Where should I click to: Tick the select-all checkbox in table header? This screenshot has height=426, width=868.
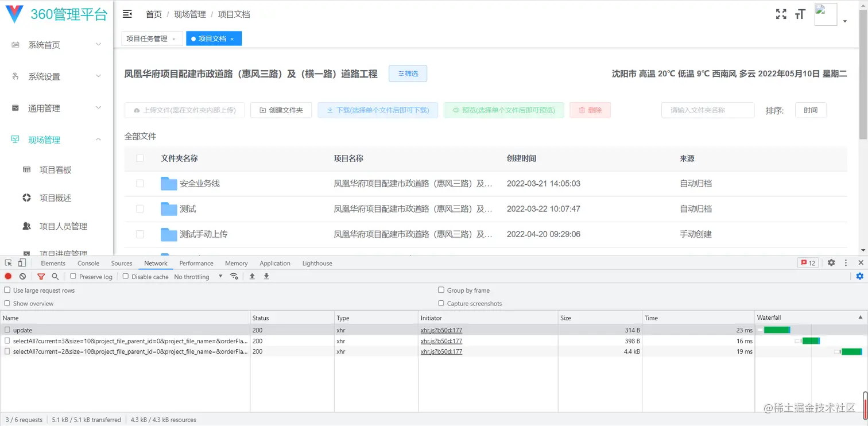tap(140, 158)
